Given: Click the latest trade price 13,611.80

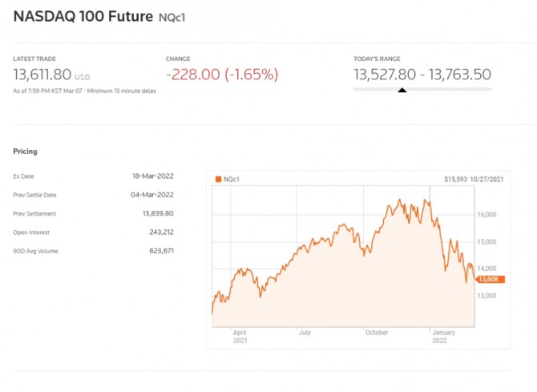Looking at the screenshot, I should [42, 75].
